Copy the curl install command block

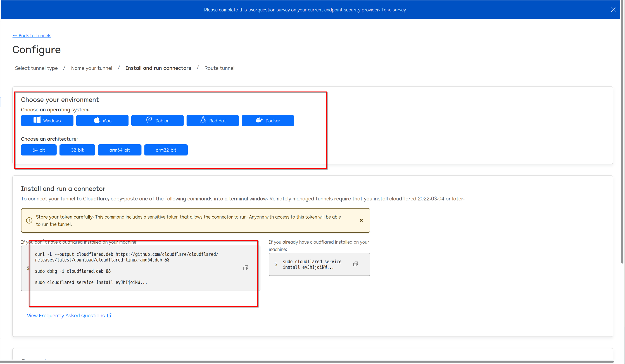pos(246,268)
